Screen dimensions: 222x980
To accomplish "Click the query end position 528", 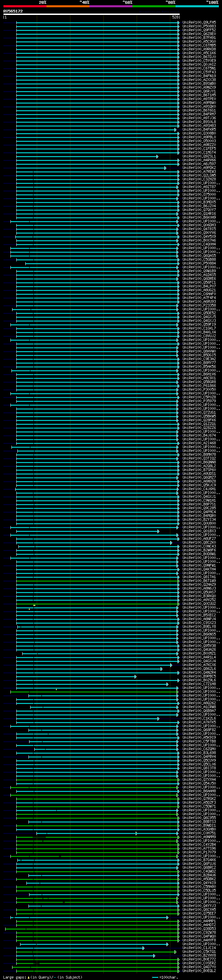I will coord(175,17).
